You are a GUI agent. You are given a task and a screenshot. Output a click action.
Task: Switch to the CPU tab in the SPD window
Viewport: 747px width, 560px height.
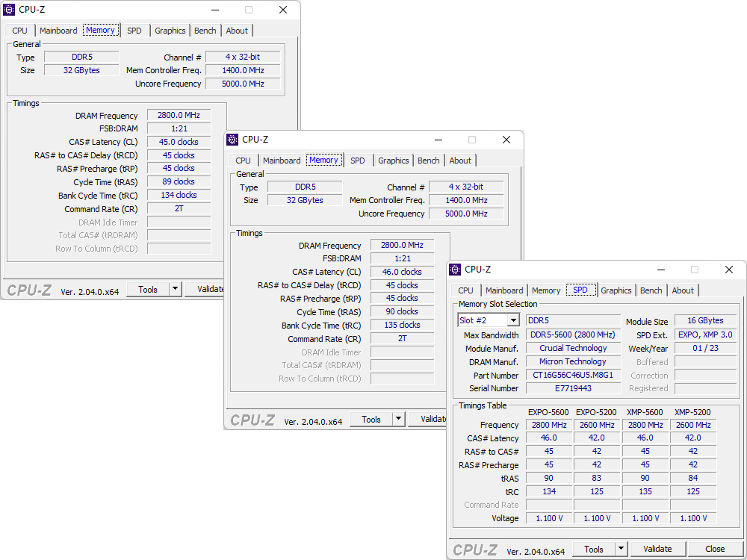pyautogui.click(x=465, y=290)
